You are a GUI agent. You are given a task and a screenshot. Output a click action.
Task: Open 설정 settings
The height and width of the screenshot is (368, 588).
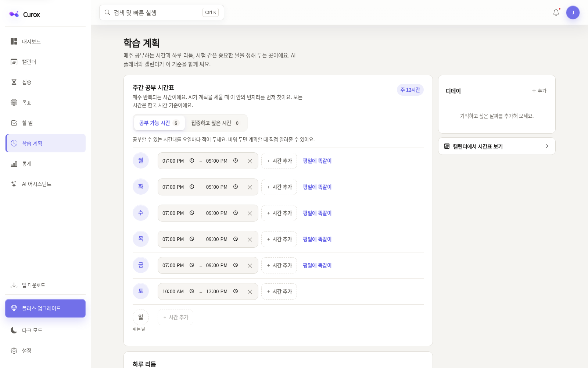tap(46, 351)
